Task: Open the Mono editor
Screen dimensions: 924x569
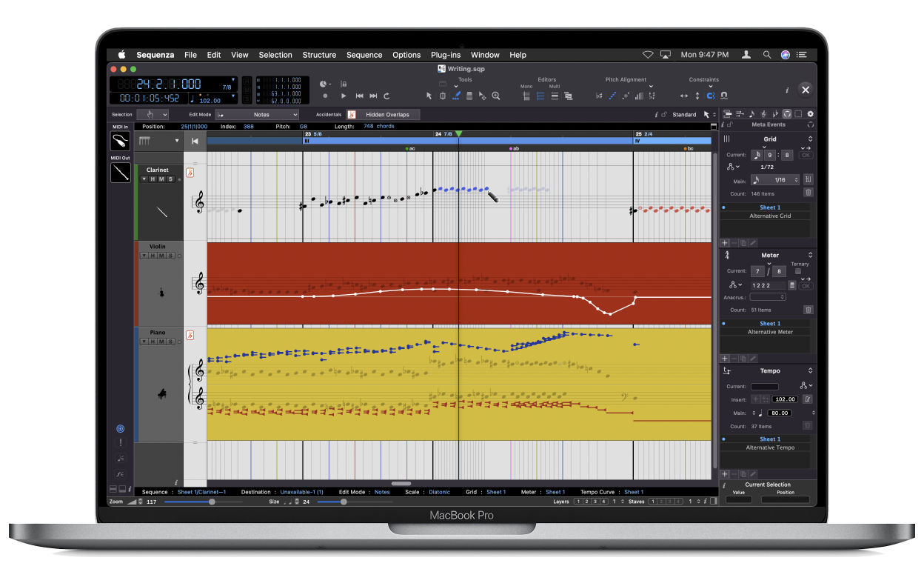Action: (x=526, y=96)
